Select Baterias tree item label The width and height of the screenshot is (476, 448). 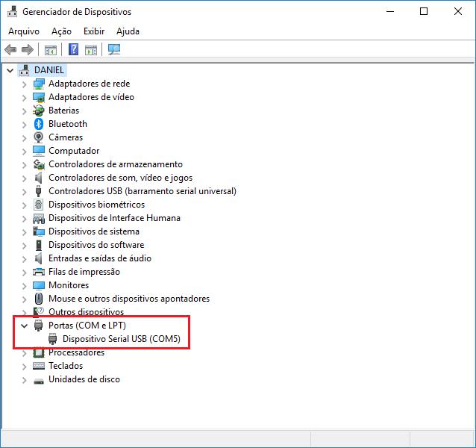63,111
